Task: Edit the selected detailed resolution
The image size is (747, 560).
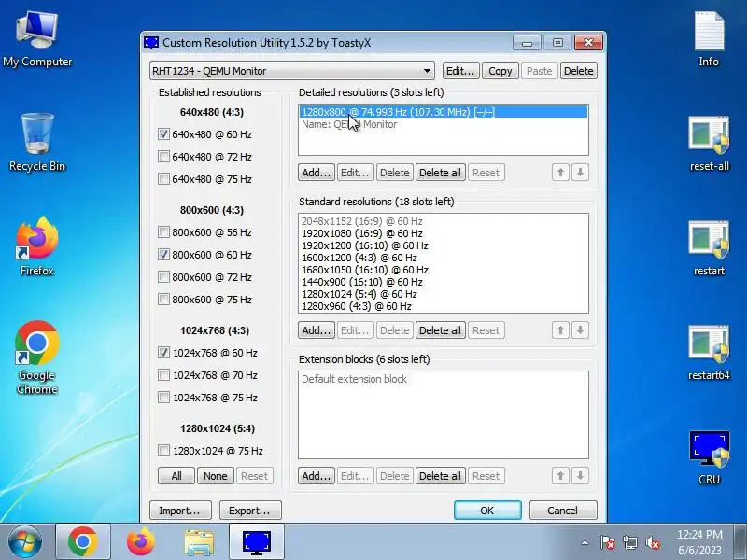Action: coord(355,173)
